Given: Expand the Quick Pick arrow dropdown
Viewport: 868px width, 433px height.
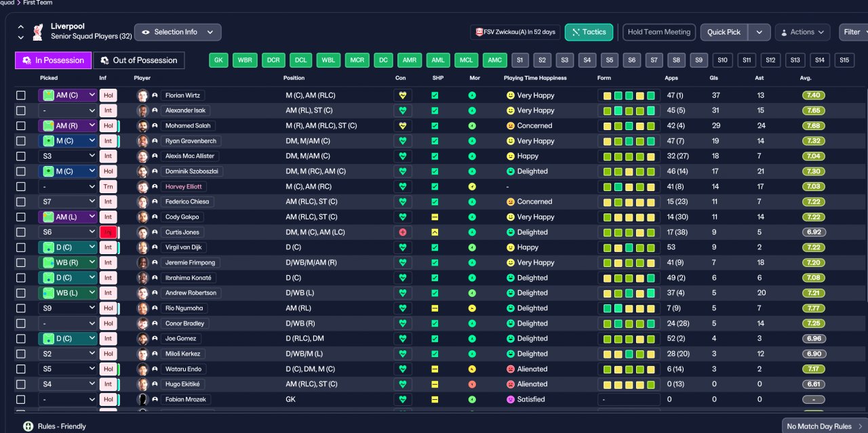Looking at the screenshot, I should pos(759,32).
